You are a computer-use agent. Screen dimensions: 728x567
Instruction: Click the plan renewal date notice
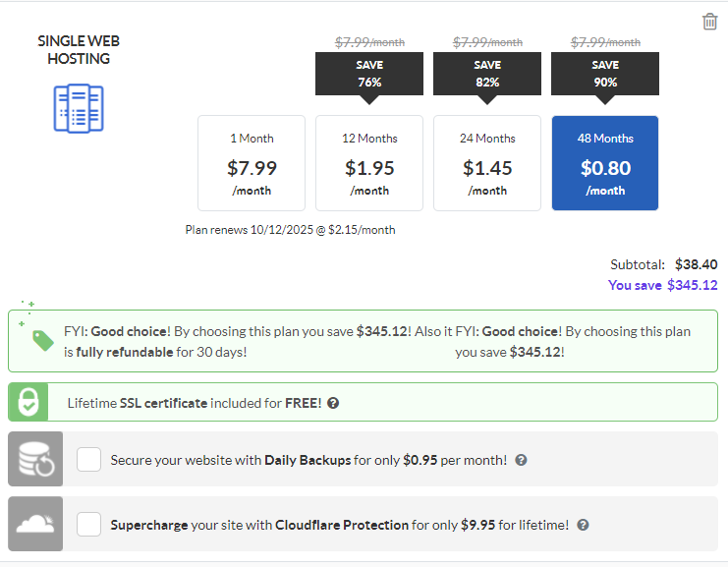(x=290, y=230)
